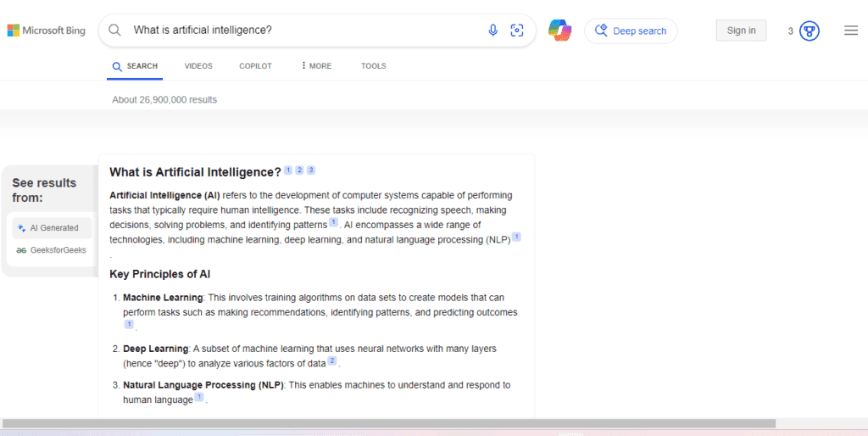Switch to the VIDEOS tab

(x=198, y=66)
